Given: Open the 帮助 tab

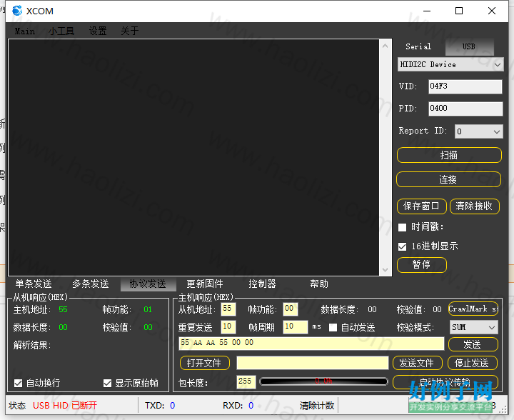Looking at the screenshot, I should coord(319,284).
